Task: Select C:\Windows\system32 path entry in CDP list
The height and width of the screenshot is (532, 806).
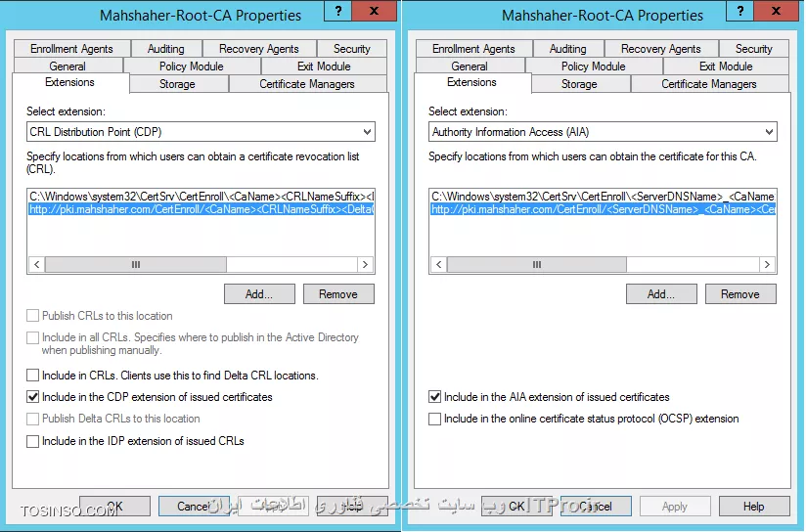Action: point(201,197)
